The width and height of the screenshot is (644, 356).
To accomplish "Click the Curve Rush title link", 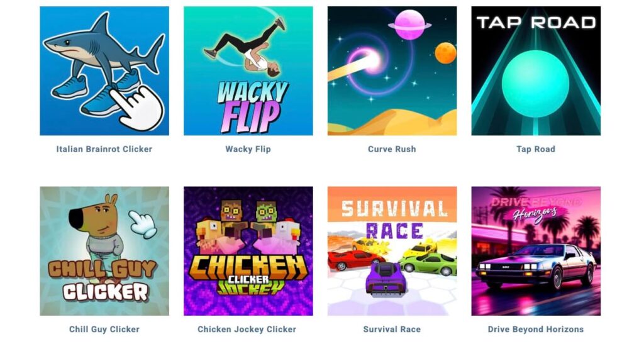I will 392,149.
